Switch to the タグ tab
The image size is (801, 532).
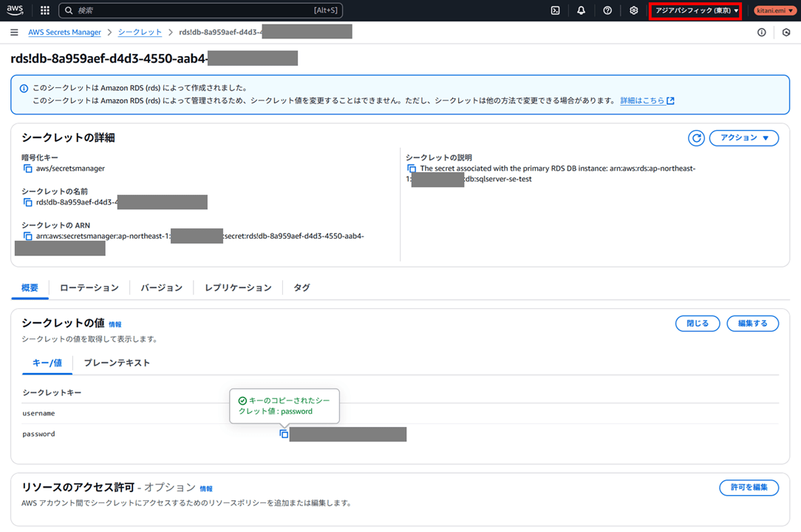pyautogui.click(x=302, y=287)
